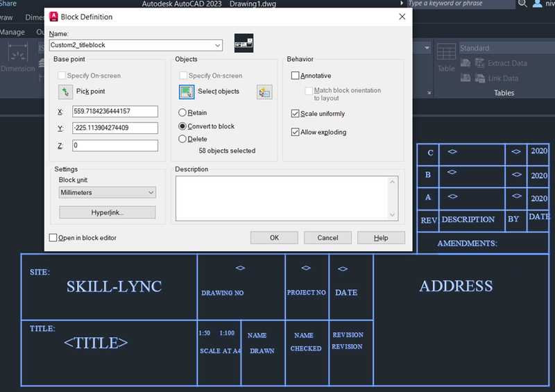Click the 58 objects selected text
Screen dimensions: 555x392
227,151
